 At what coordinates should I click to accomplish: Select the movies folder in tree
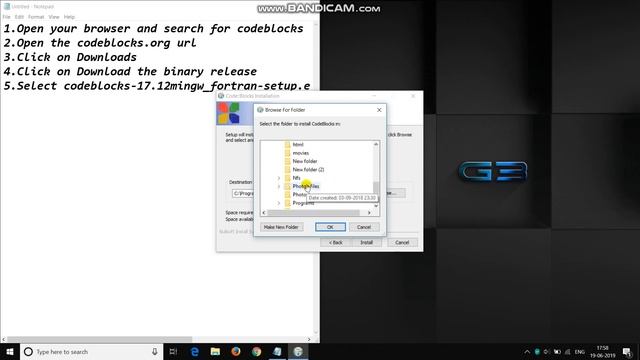coord(301,153)
